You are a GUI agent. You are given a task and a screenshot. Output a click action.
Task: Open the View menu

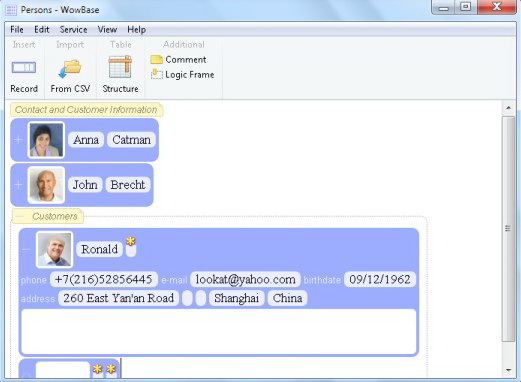pyautogui.click(x=107, y=30)
